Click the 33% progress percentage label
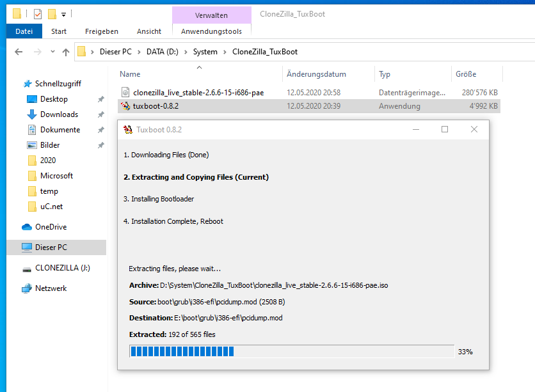The width and height of the screenshot is (535, 392). (x=465, y=352)
